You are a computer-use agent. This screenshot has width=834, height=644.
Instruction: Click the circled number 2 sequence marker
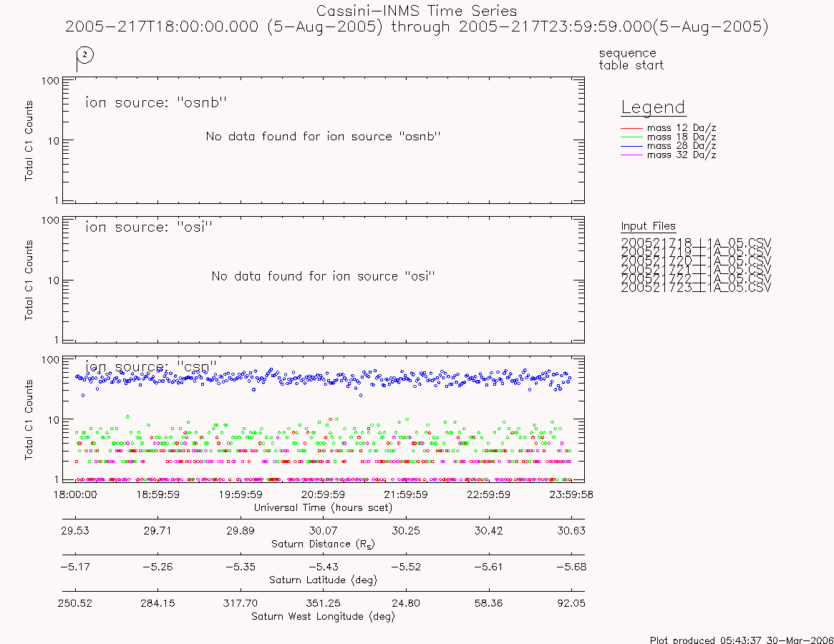pyautogui.click(x=85, y=55)
